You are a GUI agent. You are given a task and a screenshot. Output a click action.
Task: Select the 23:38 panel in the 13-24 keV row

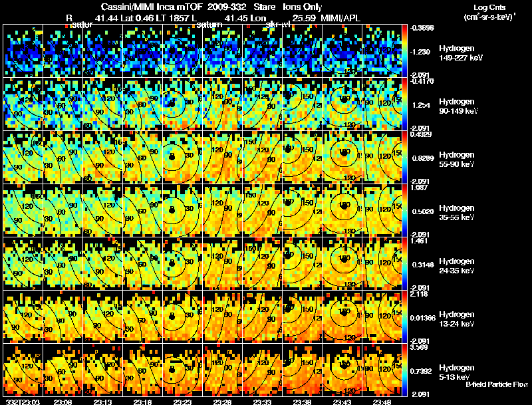point(303,317)
